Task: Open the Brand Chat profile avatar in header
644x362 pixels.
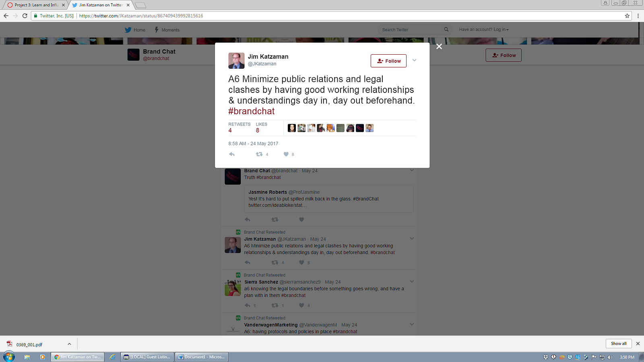Action: pyautogui.click(x=134, y=55)
